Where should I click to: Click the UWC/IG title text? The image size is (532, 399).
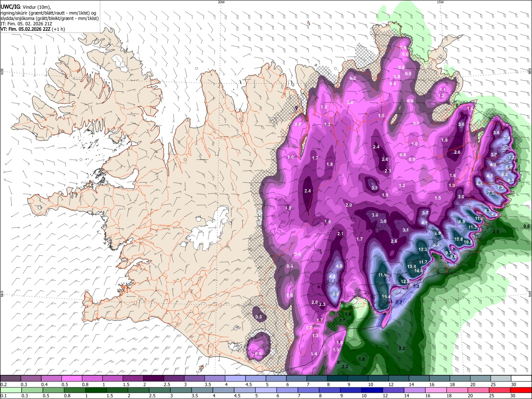pyautogui.click(x=10, y=7)
